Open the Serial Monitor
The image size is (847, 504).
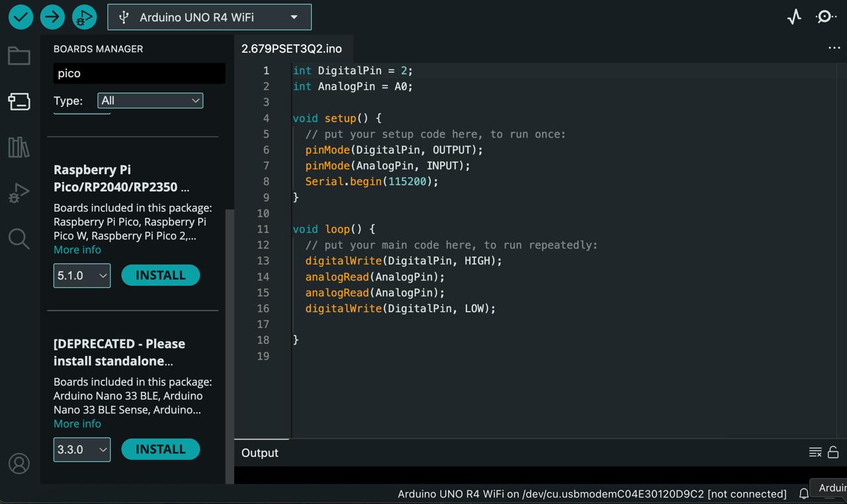coord(826,17)
